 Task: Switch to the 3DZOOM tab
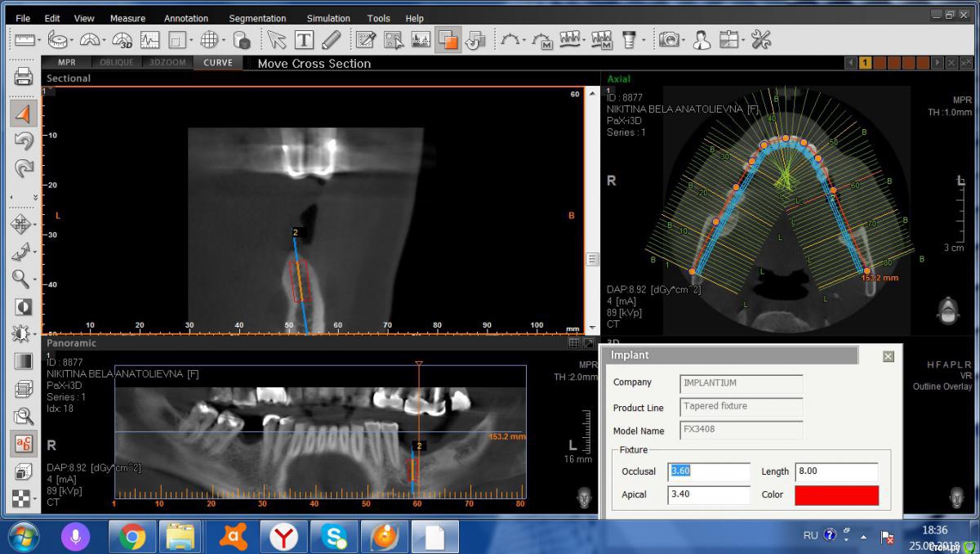click(x=167, y=63)
